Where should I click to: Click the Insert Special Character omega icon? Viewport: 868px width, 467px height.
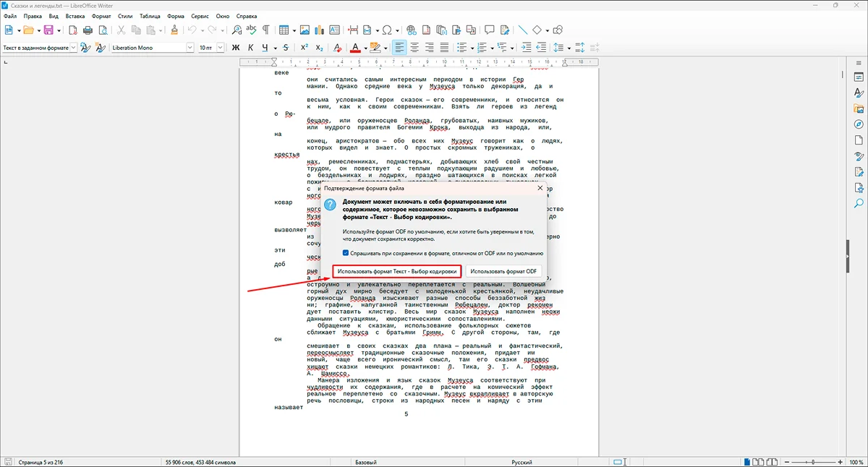(x=386, y=30)
